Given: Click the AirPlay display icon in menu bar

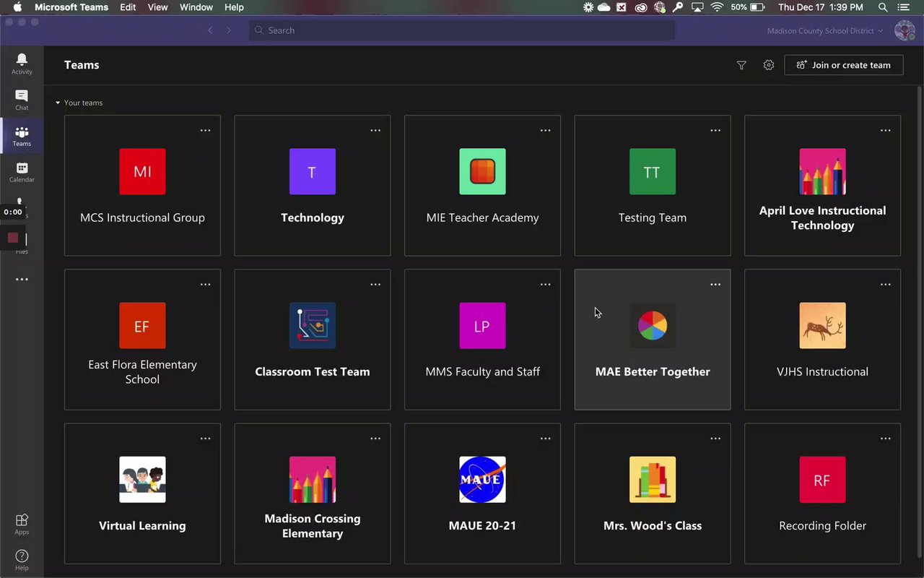Looking at the screenshot, I should tap(697, 7).
